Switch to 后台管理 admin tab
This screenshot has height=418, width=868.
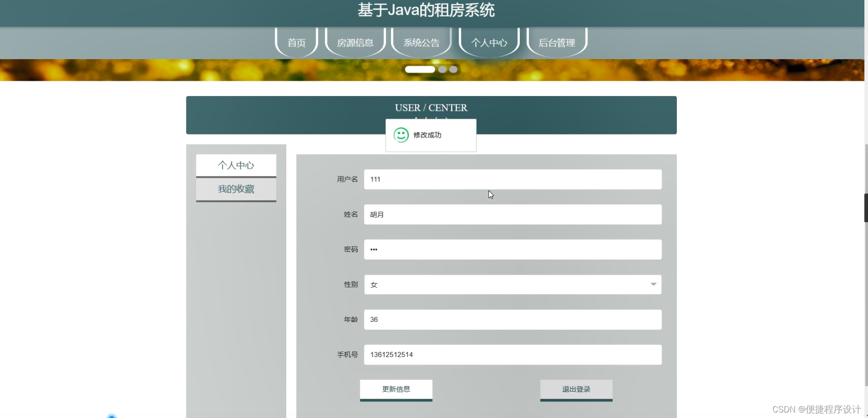point(557,42)
